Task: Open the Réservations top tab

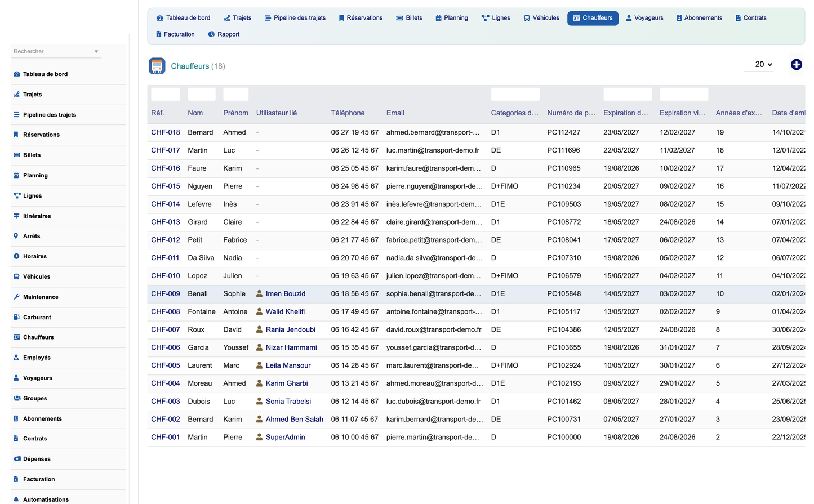Action: [361, 18]
